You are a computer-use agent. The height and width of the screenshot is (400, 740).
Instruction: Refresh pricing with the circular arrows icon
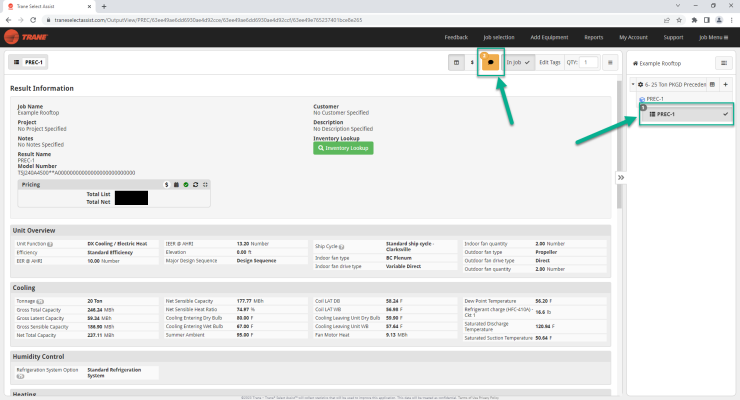click(x=195, y=184)
